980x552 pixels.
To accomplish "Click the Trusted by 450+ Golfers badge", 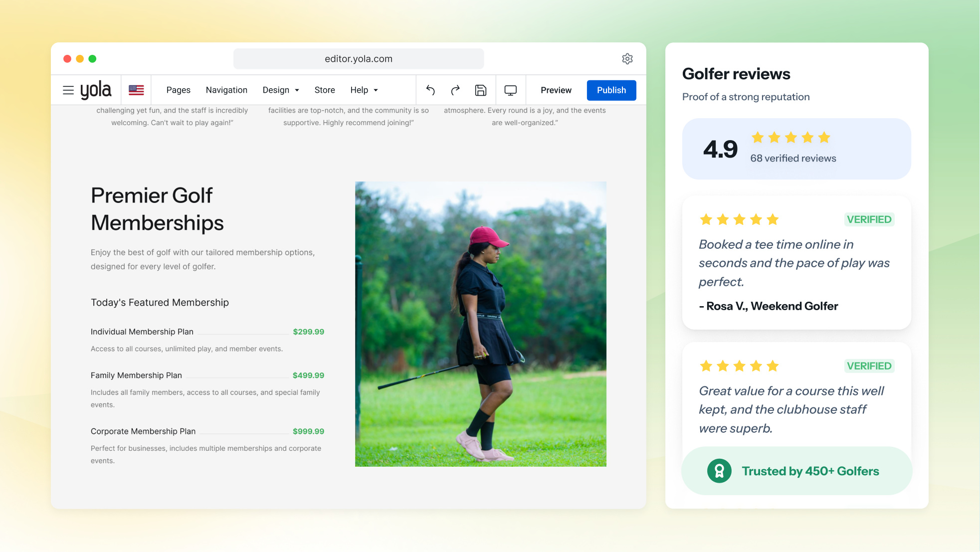I will (797, 471).
